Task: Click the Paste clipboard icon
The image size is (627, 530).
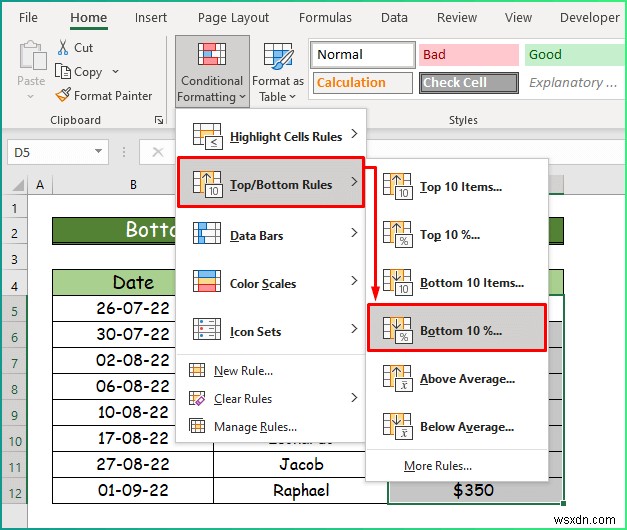Action: pyautogui.click(x=32, y=56)
